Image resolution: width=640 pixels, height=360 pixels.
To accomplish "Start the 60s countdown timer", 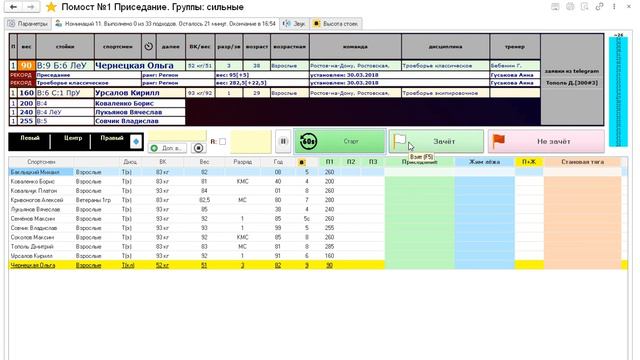I will point(340,141).
